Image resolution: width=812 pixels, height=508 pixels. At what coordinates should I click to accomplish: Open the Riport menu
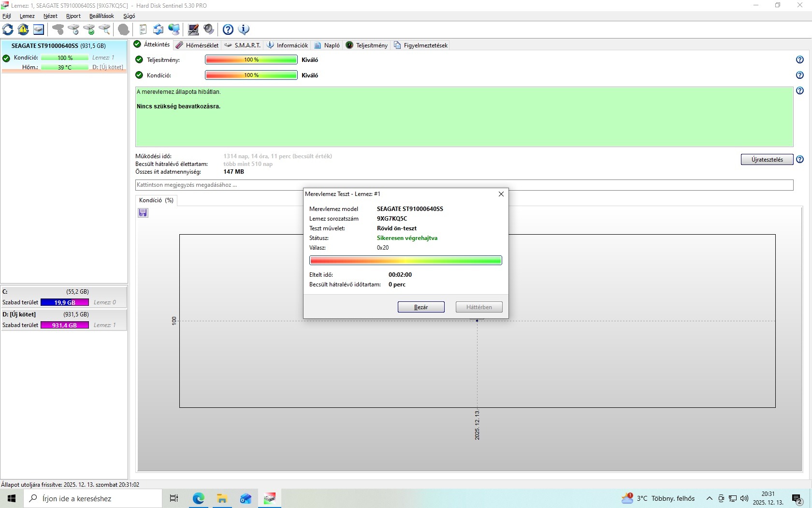coord(73,16)
